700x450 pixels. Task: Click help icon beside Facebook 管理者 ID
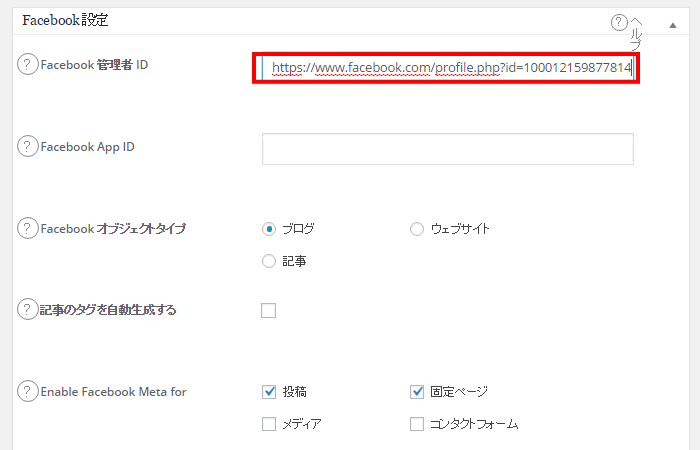point(27,65)
